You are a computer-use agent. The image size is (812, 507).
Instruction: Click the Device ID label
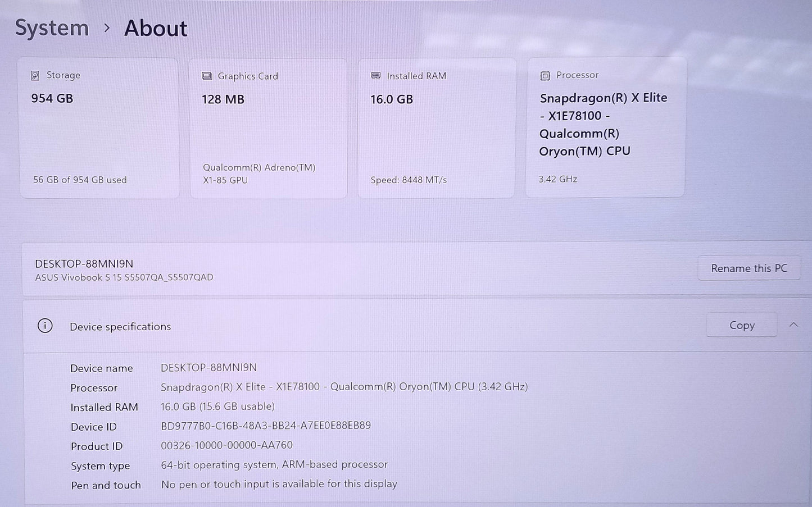click(94, 427)
